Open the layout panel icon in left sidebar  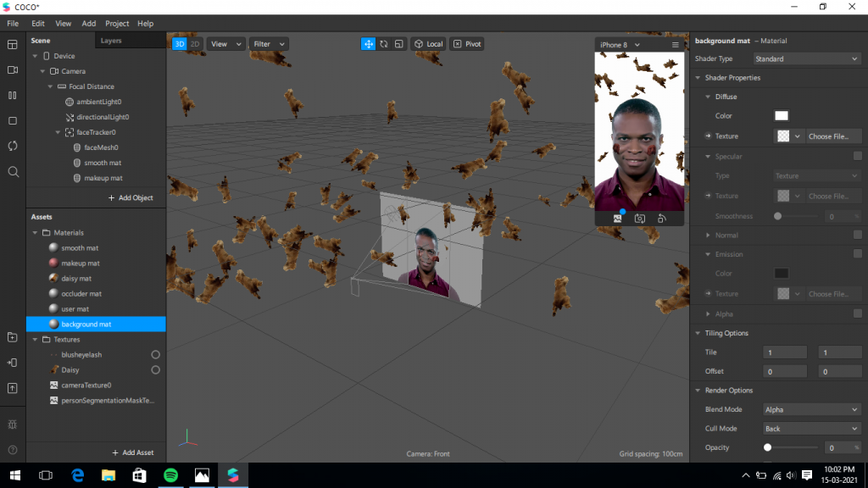(x=12, y=45)
